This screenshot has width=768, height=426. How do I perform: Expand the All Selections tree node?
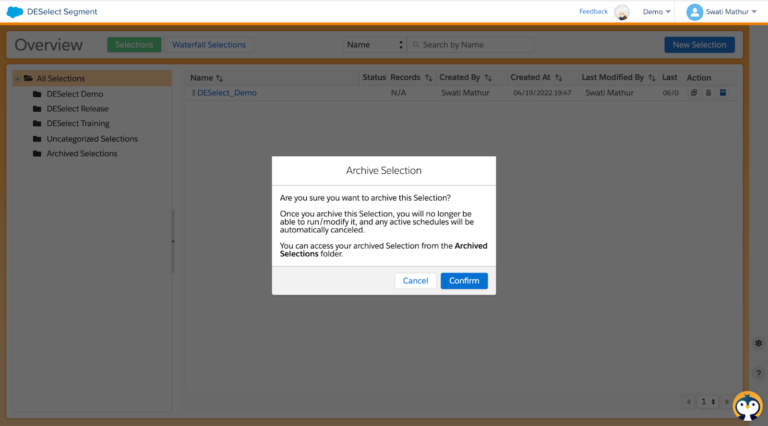click(18, 79)
